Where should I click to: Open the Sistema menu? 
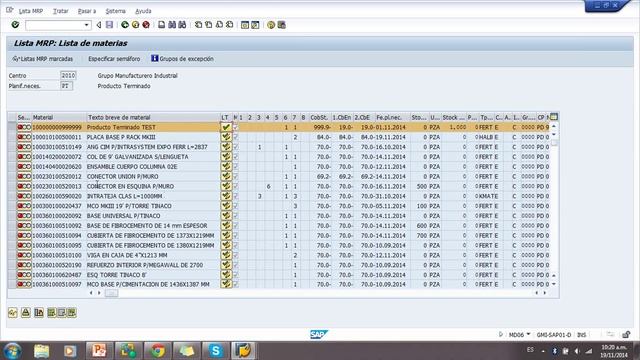(x=116, y=11)
